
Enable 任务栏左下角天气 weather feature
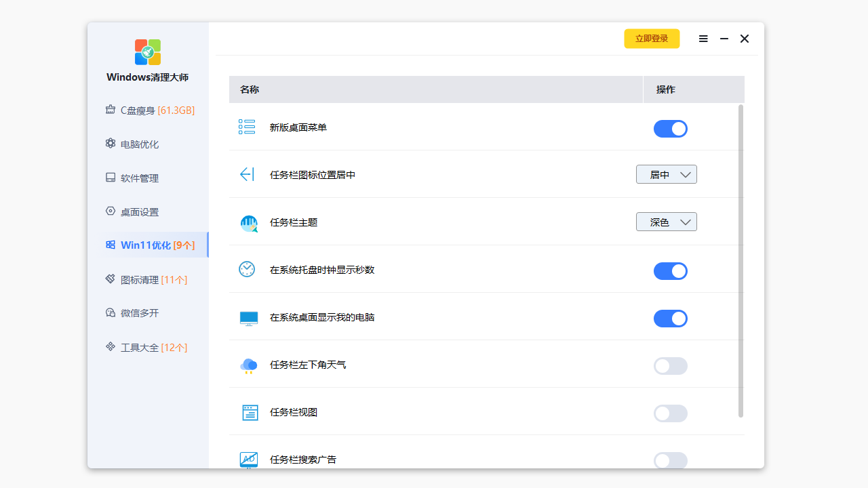point(671,366)
